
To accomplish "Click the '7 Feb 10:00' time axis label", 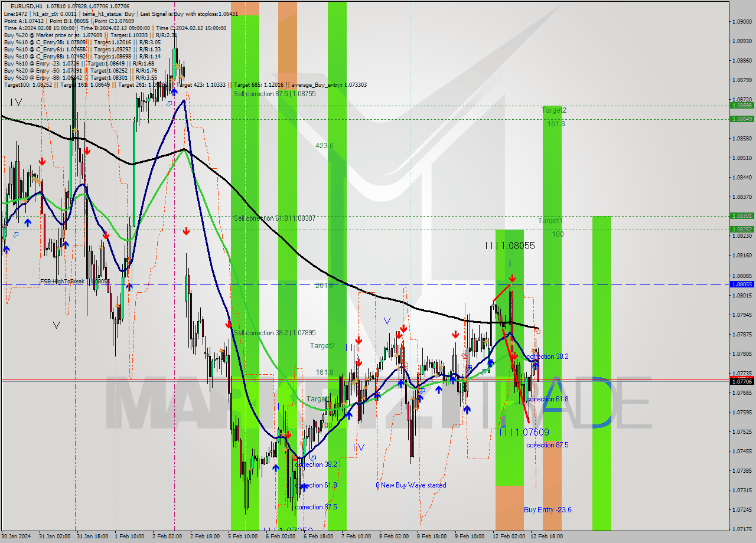I will [356, 537].
